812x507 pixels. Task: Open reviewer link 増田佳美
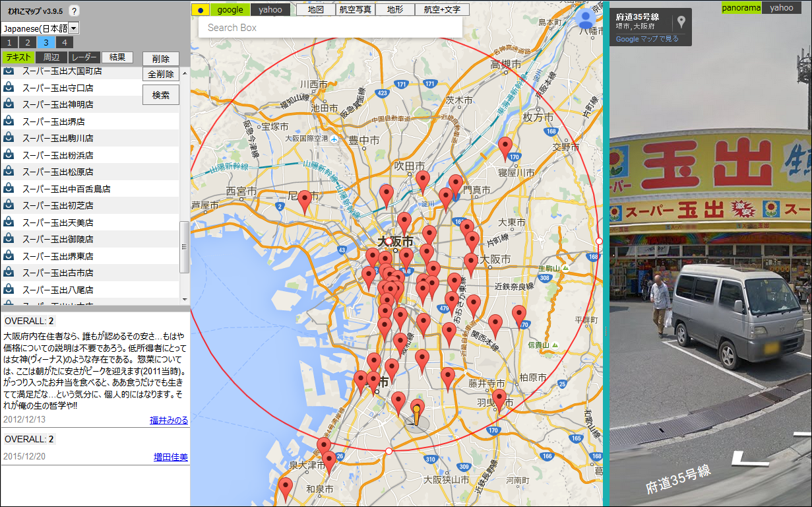point(171,457)
